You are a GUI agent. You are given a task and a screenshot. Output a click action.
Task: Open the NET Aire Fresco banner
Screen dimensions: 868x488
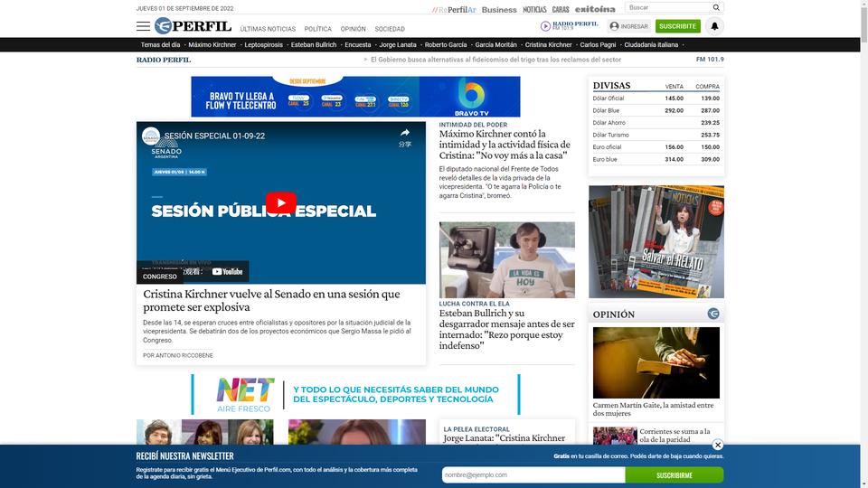pyautogui.click(x=355, y=395)
